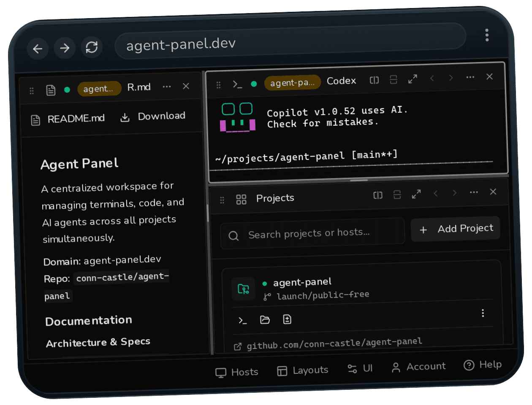Close the Projects panel
This screenshot has height=405, width=532.
click(493, 192)
